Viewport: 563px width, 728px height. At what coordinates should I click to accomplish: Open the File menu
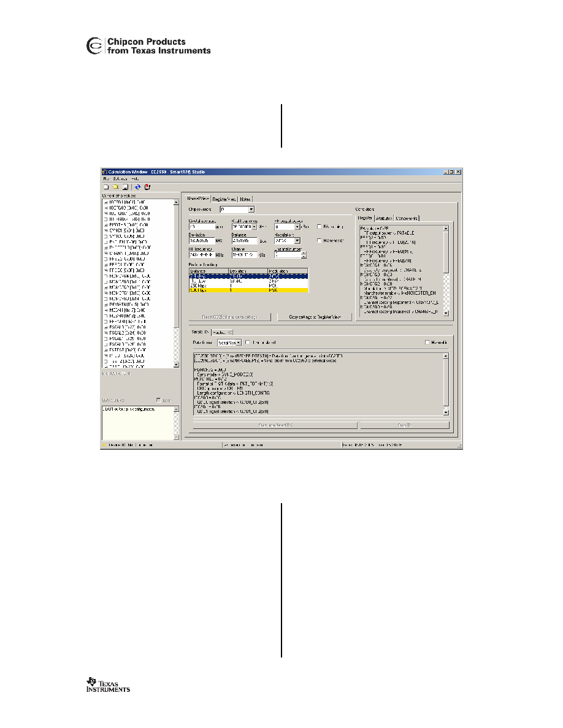point(106,179)
